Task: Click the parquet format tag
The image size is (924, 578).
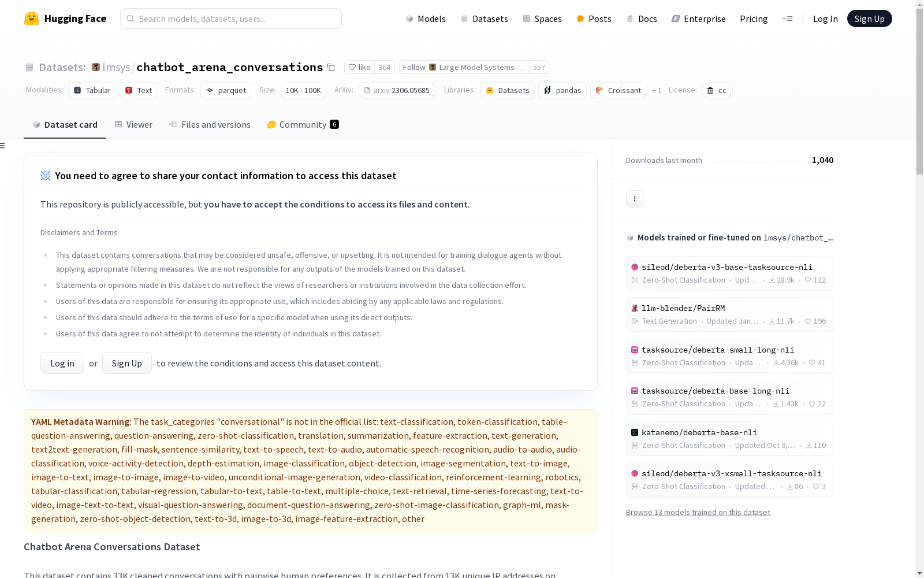Action: pyautogui.click(x=226, y=90)
